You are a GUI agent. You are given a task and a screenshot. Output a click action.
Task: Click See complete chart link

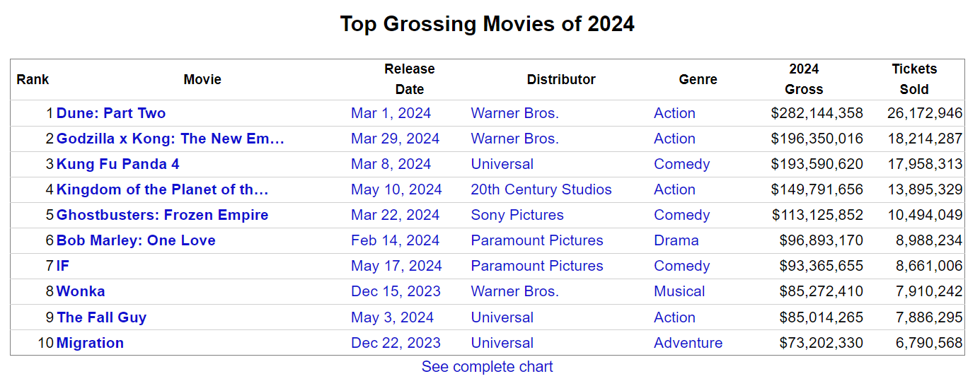coord(487,366)
